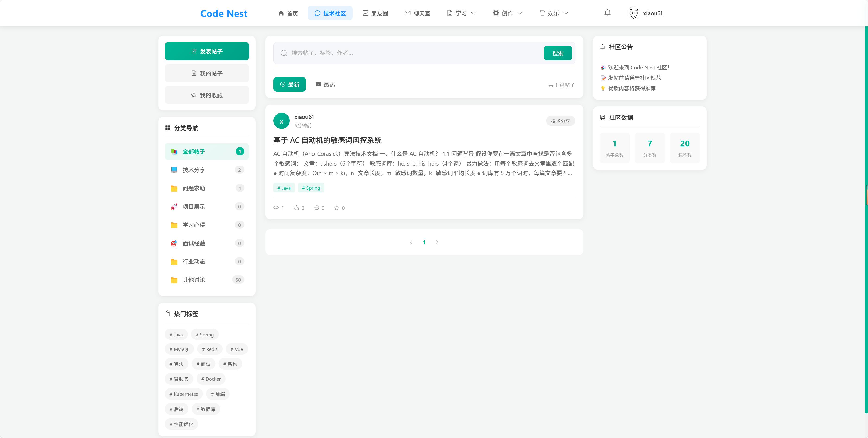Click the search magnifier icon
This screenshot has width=868, height=438.
tap(284, 53)
